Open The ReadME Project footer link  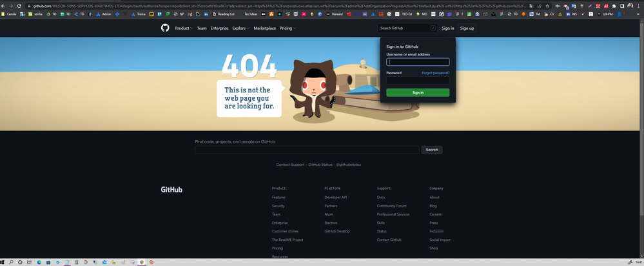pyautogui.click(x=288, y=240)
